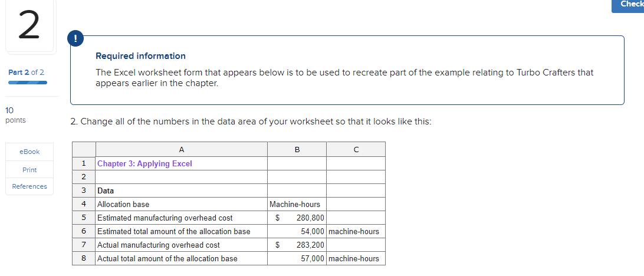Select row 6 header
The height and width of the screenshot is (276, 644).
pos(84,231)
